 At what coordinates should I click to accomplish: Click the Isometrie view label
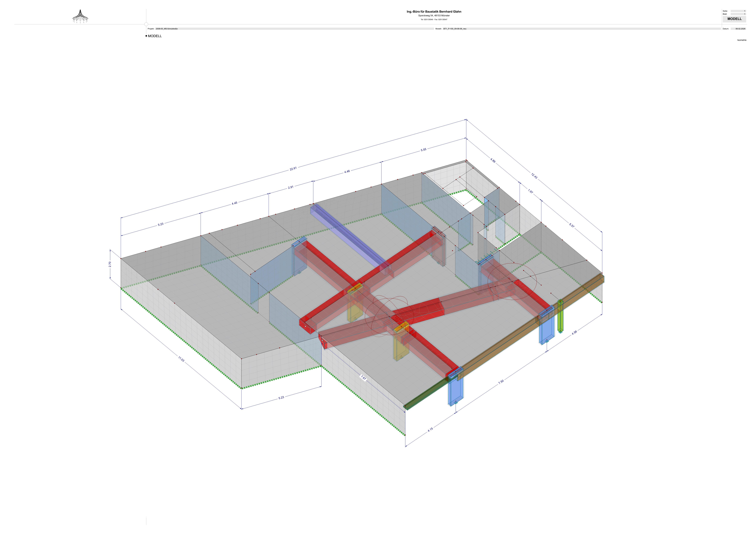741,40
